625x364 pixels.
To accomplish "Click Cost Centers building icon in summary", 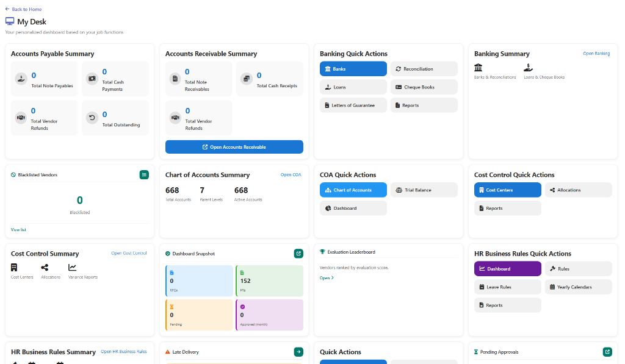I will 14,268.
